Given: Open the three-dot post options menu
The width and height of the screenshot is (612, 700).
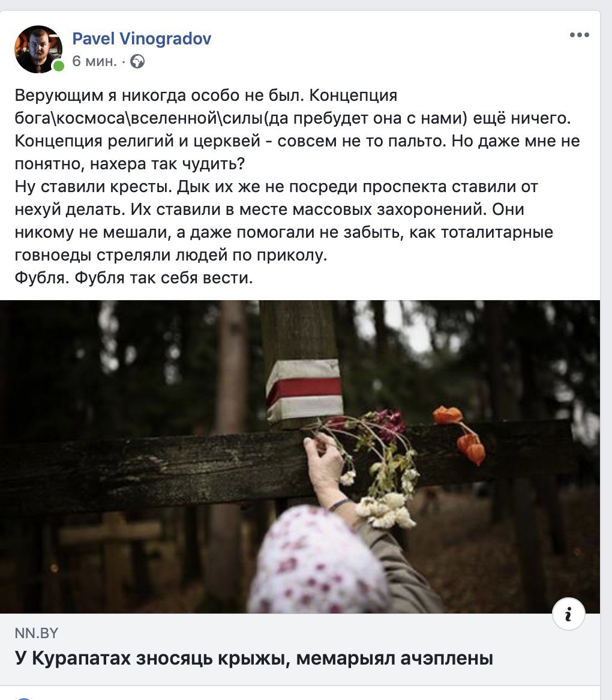Looking at the screenshot, I should click(x=579, y=35).
